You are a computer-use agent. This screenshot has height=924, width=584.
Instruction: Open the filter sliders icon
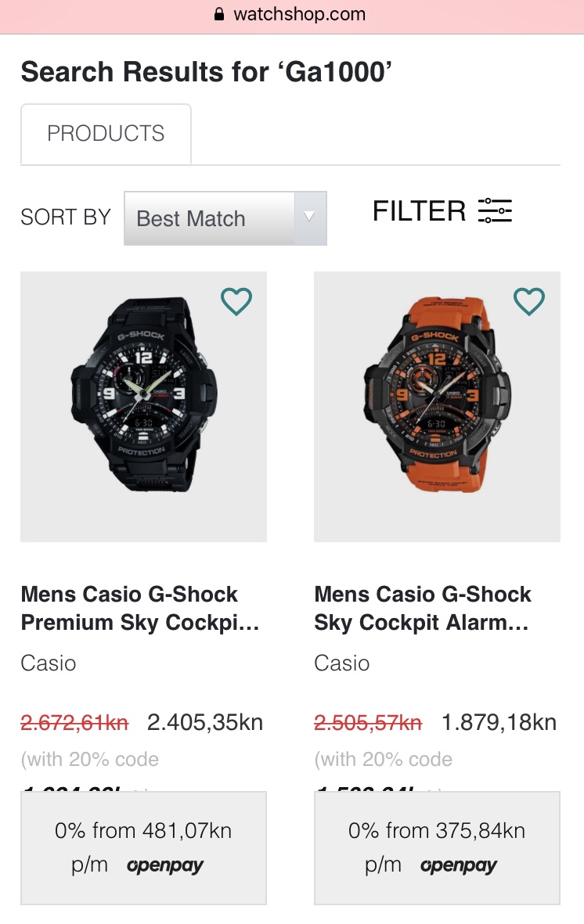495,210
